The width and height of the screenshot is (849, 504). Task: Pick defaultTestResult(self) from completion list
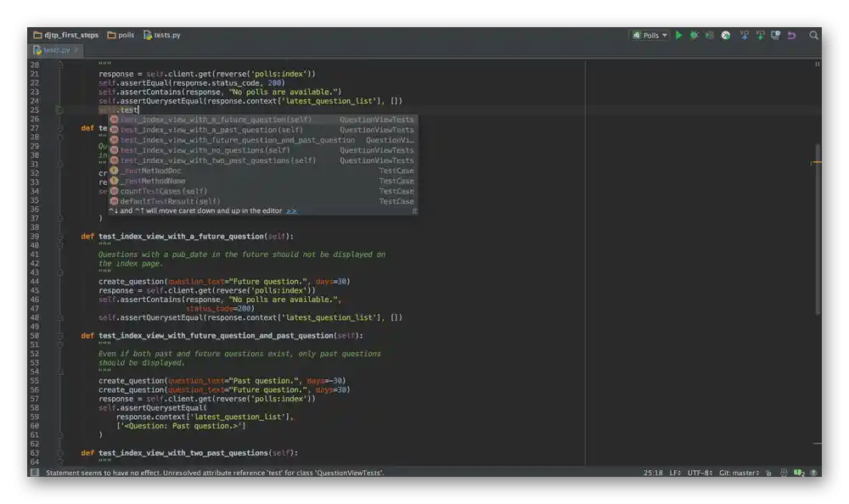pos(262,201)
